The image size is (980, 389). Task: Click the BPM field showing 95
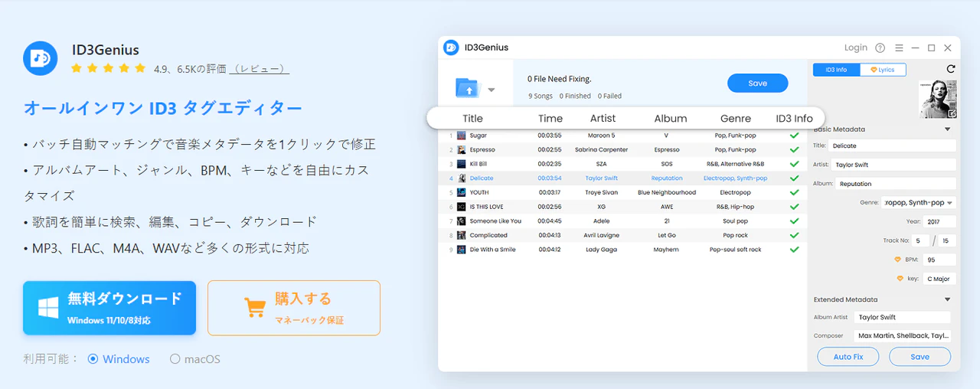pyautogui.click(x=939, y=260)
